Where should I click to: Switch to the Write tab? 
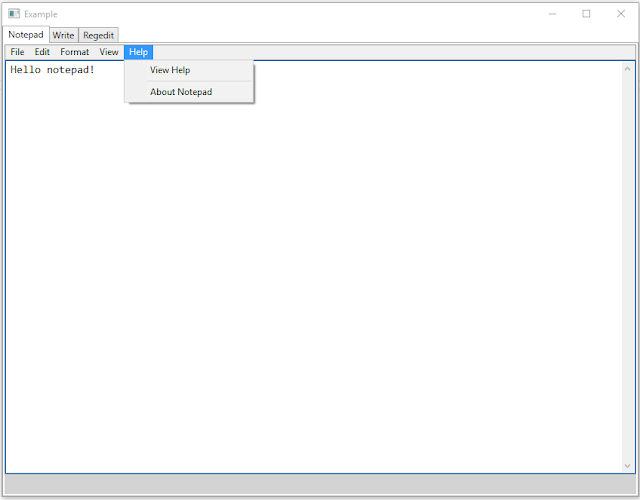pyautogui.click(x=64, y=36)
